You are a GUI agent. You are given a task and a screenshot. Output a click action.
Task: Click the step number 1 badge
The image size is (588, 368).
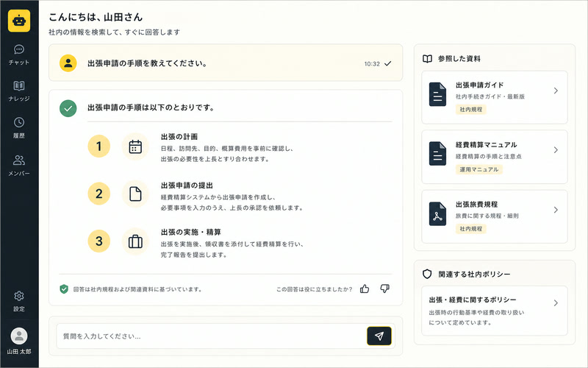point(99,146)
